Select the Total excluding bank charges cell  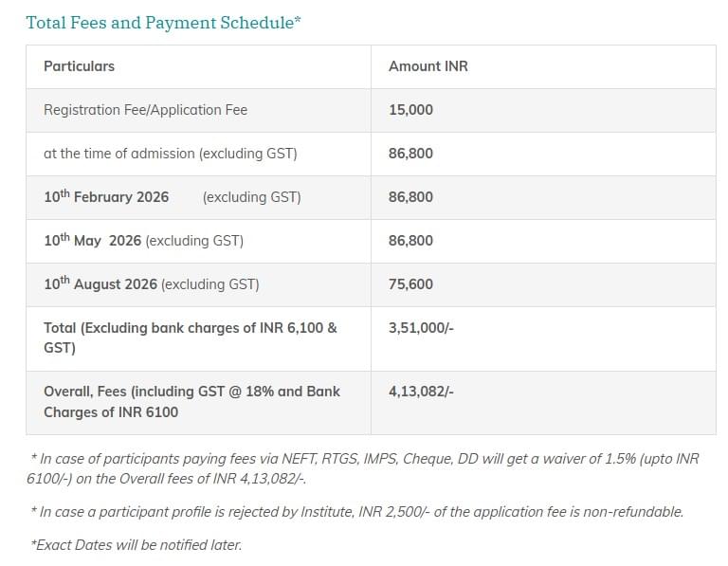[x=190, y=338]
